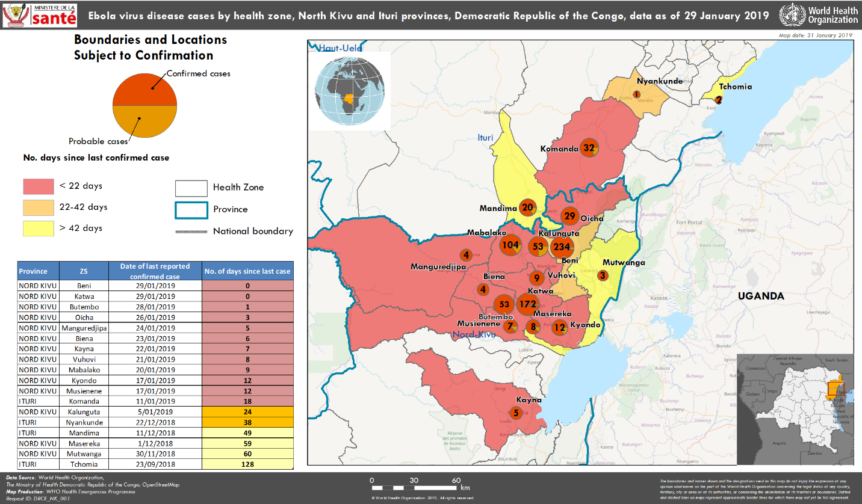Click the Beni 234 cases circle
This screenshot has width=862, height=504.
562,246
